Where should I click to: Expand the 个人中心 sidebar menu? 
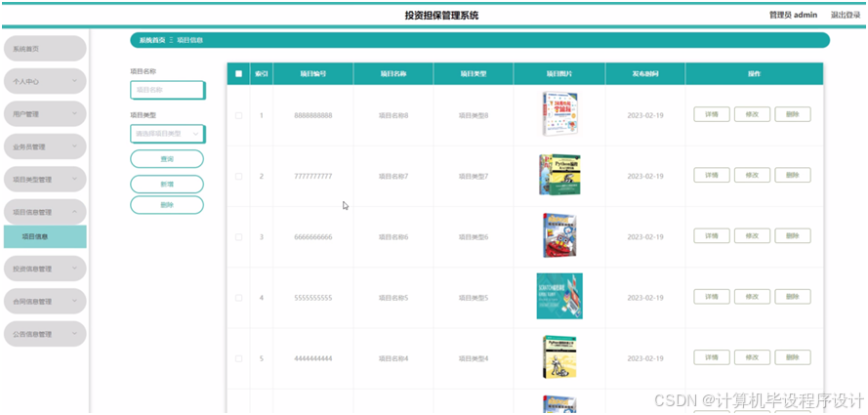pyautogui.click(x=45, y=81)
